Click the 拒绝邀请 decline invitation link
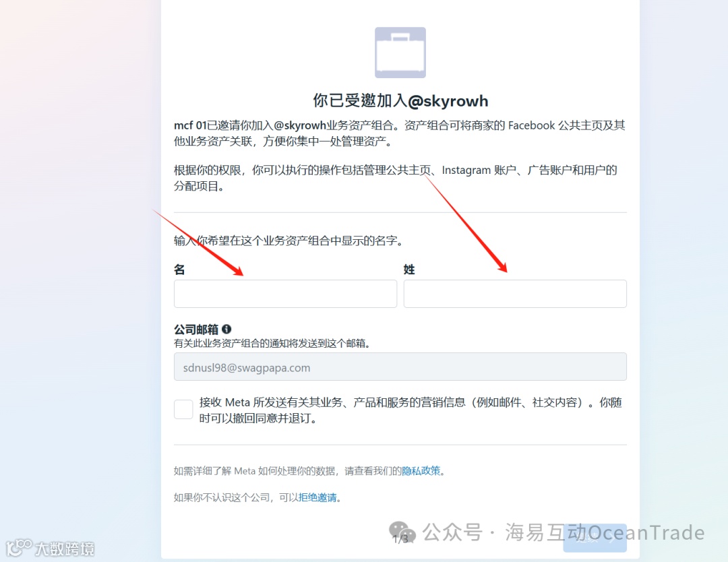This screenshot has height=562, width=728. point(317,497)
